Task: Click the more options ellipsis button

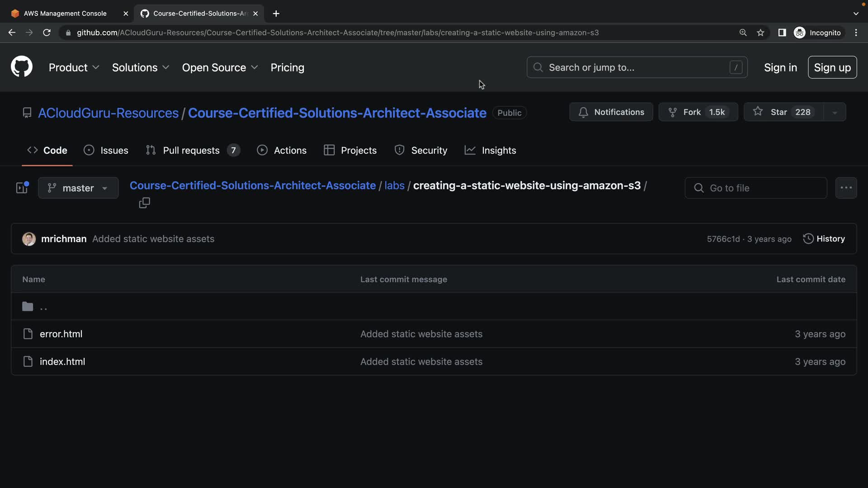Action: click(846, 188)
